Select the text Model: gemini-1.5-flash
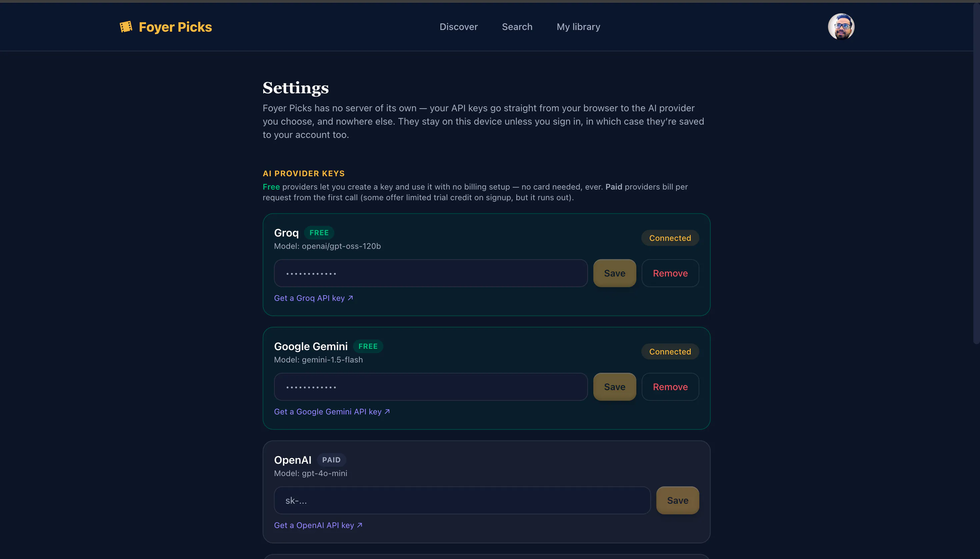This screenshot has width=980, height=559. click(318, 360)
